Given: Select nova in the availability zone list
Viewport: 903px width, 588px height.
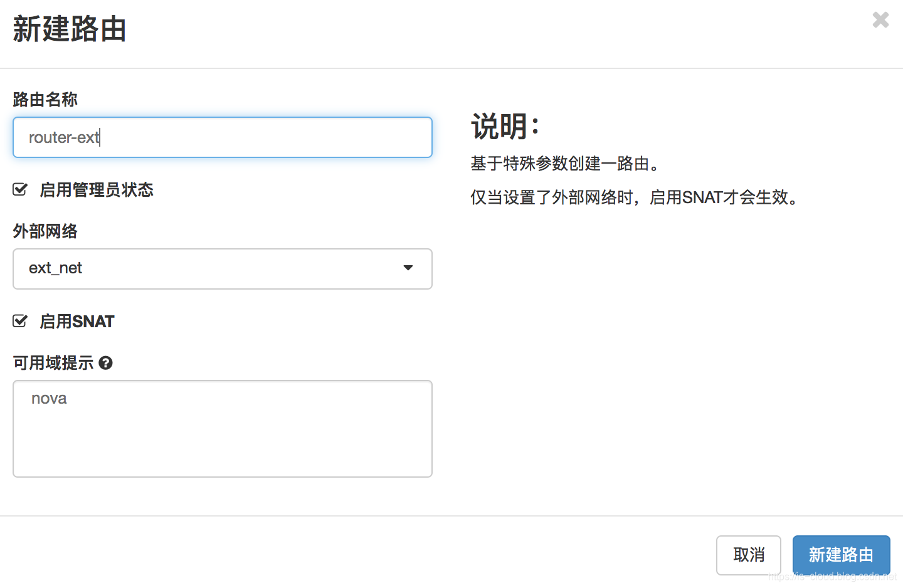Looking at the screenshot, I should pos(49,399).
